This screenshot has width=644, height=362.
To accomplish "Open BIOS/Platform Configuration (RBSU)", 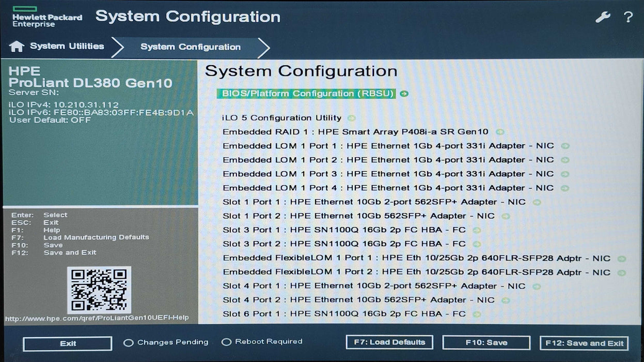I will (306, 94).
